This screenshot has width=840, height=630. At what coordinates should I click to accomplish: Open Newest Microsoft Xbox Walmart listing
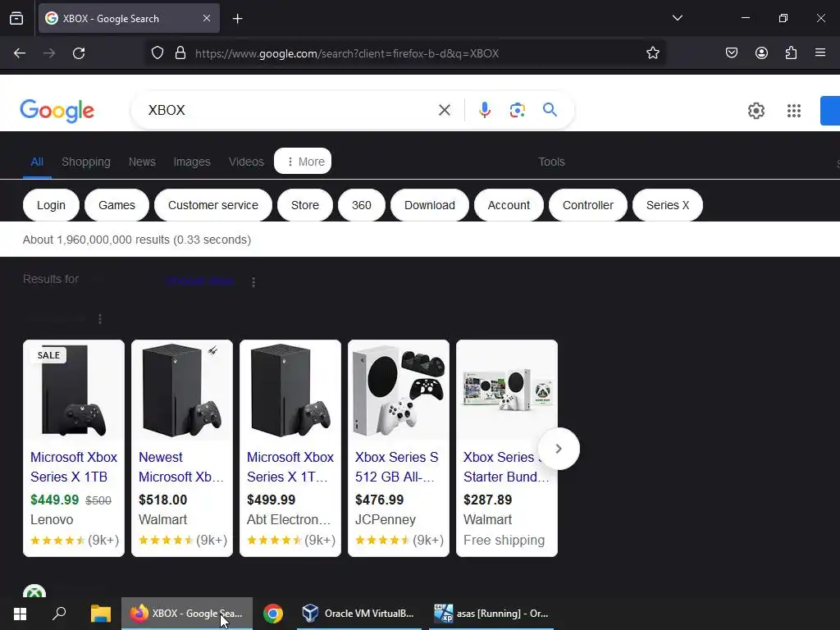(181, 467)
